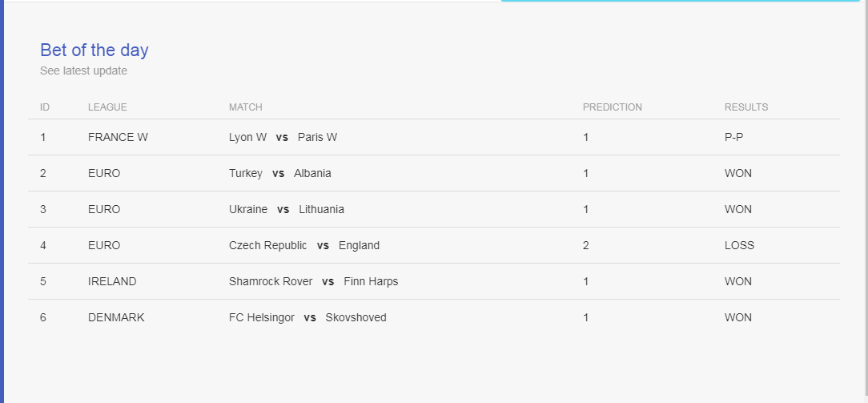
Task: Click the DENMARK league cell
Action: (116, 318)
